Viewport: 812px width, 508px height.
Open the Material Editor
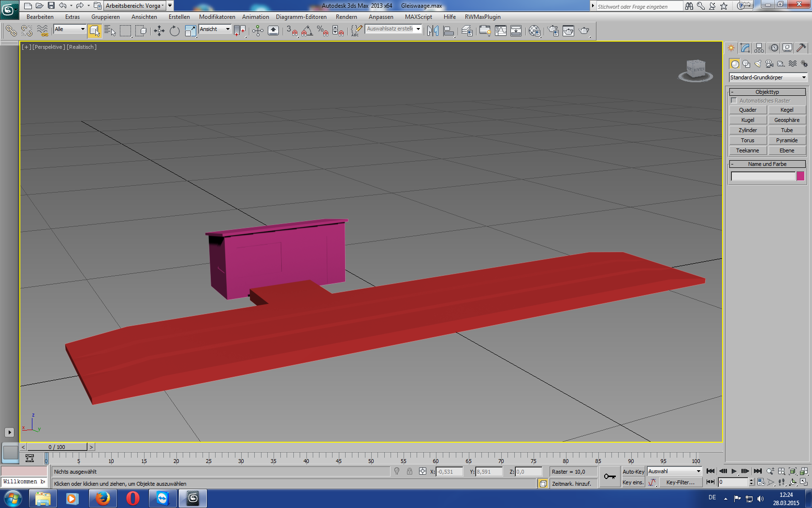(534, 31)
